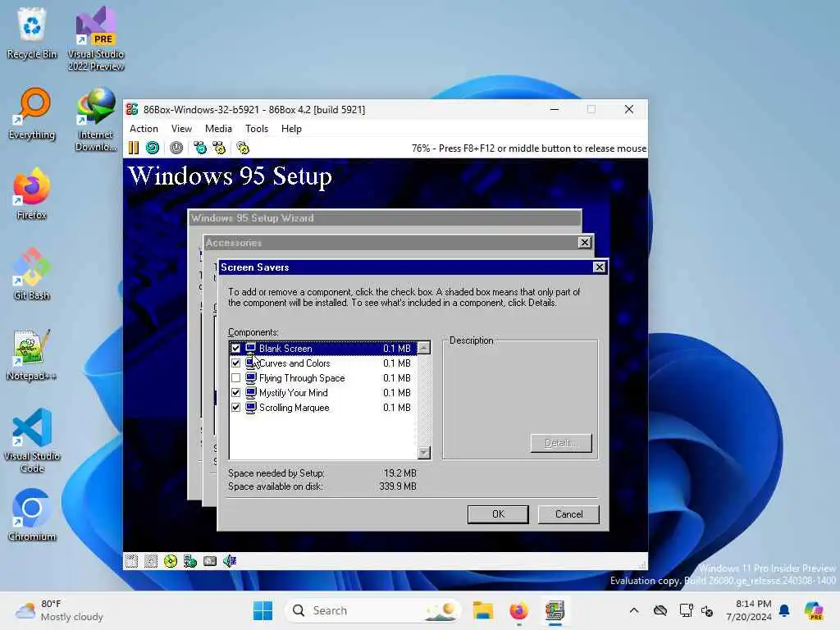This screenshot has width=840, height=630.
Task: Click the ACPI shutdown power icon
Action: 176,148
